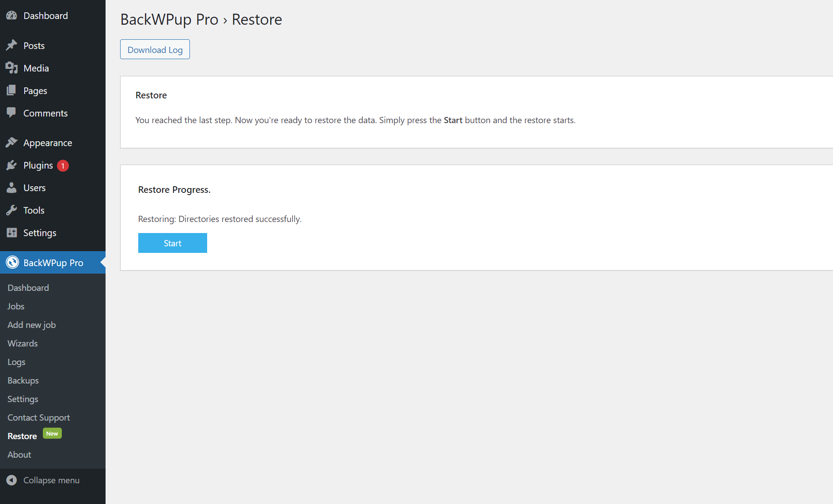The width and height of the screenshot is (833, 504).
Task: Click the Tools wrench icon
Action: pos(11,210)
